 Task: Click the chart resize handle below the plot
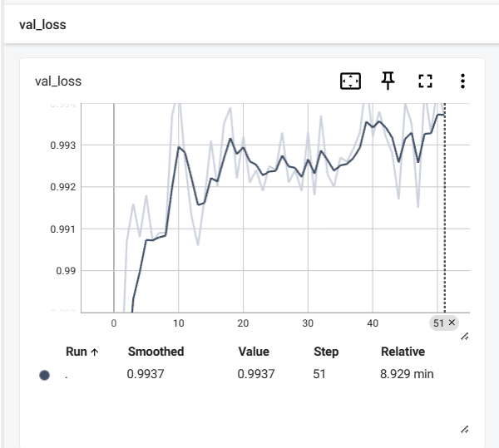[464, 336]
